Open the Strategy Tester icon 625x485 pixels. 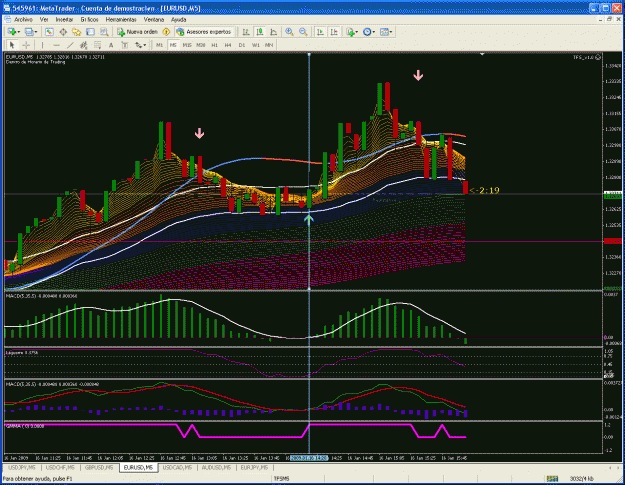(x=104, y=32)
